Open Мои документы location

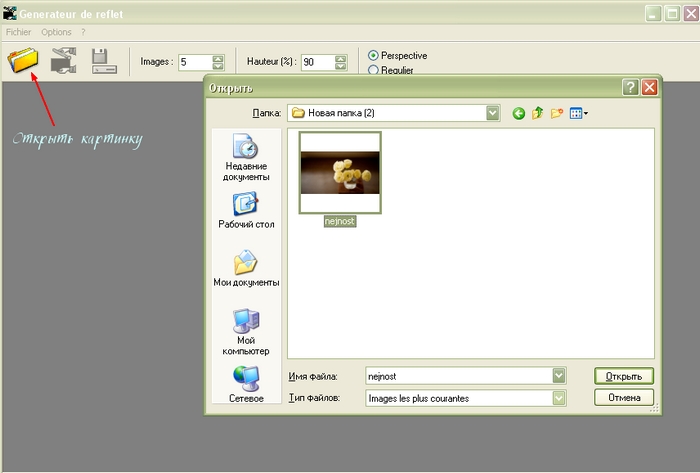pyautogui.click(x=246, y=268)
